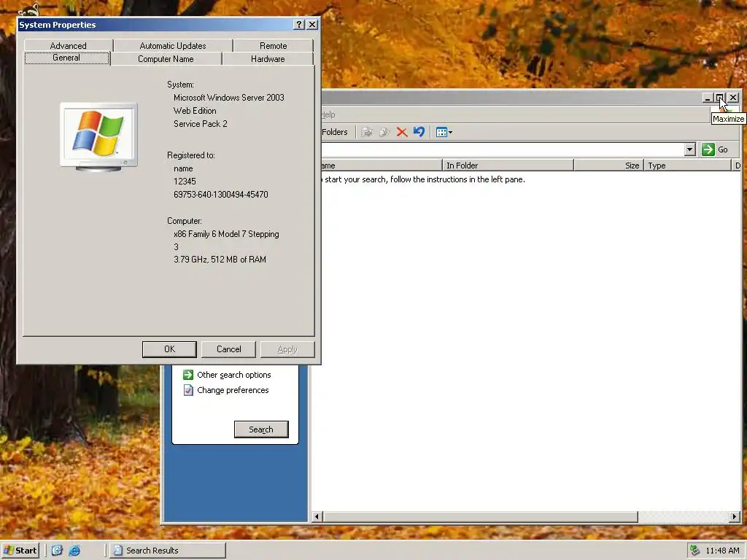Click the horizontal scrollbar thumb
The image size is (747, 560).
coord(480,516)
